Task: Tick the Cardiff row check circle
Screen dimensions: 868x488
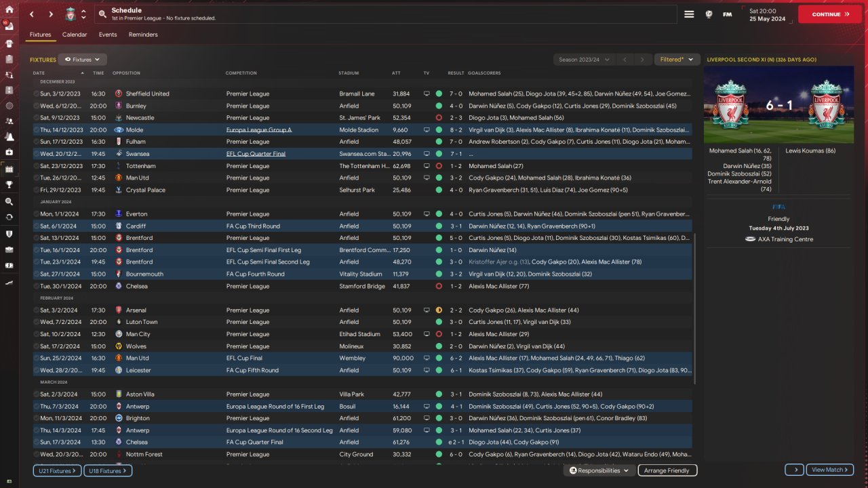Action: coord(37,226)
